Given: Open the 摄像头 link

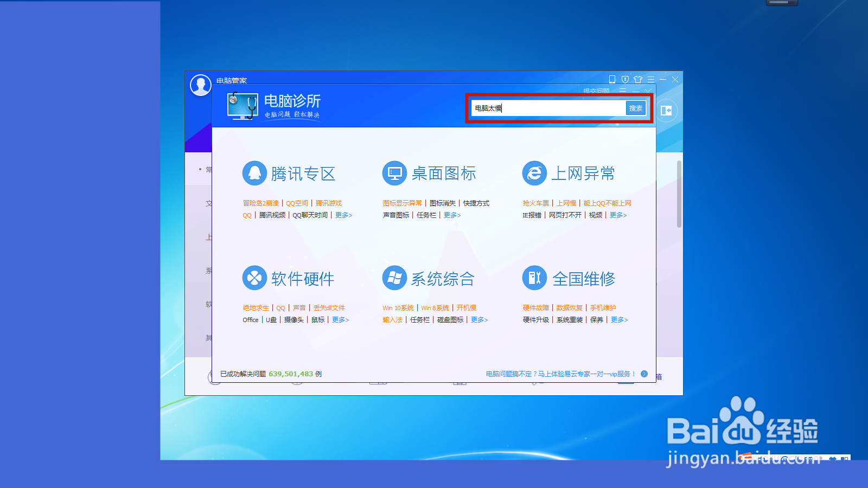Looking at the screenshot, I should tap(294, 320).
